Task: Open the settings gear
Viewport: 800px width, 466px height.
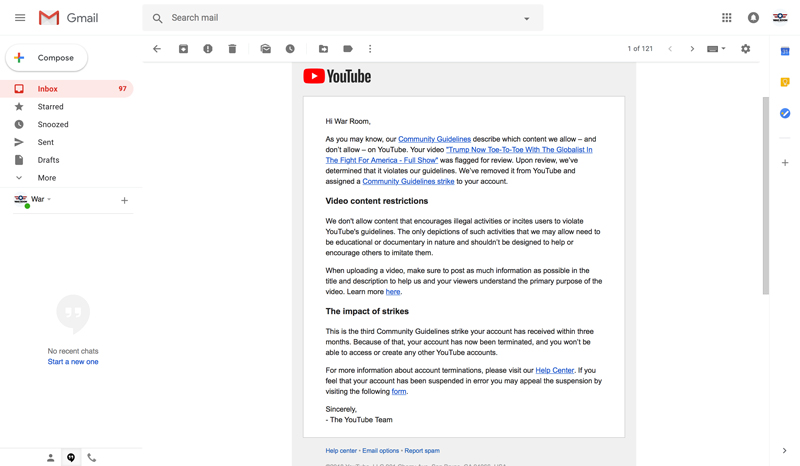Action: (x=745, y=49)
